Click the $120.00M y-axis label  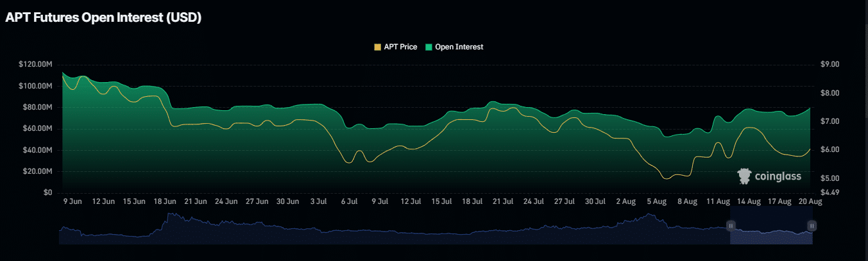click(36, 65)
